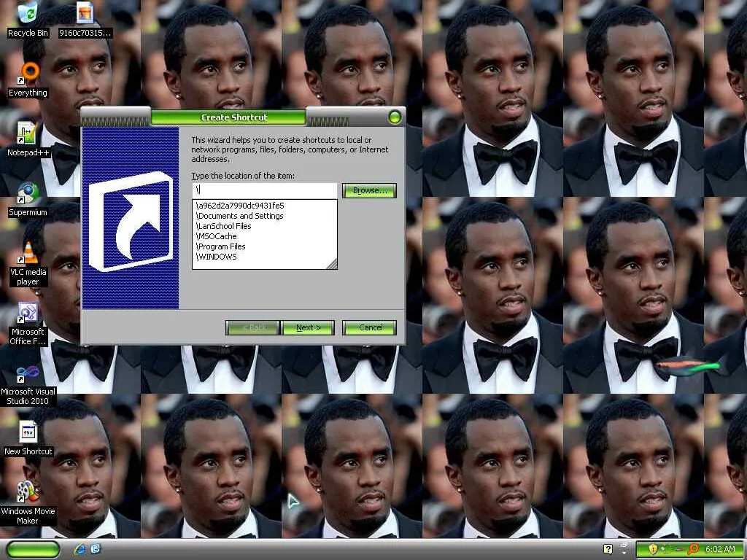Launch Internet Explorer from quick launch
The height and width of the screenshot is (560, 747).
[80, 550]
